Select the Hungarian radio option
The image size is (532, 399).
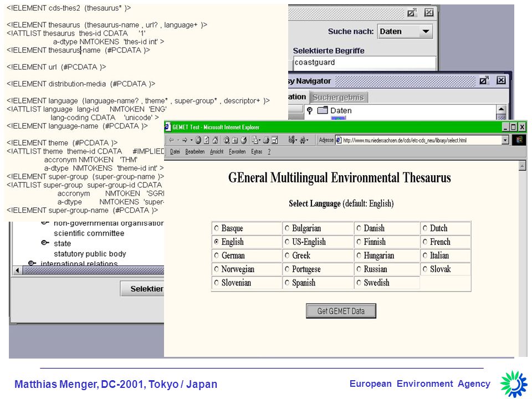[359, 255]
